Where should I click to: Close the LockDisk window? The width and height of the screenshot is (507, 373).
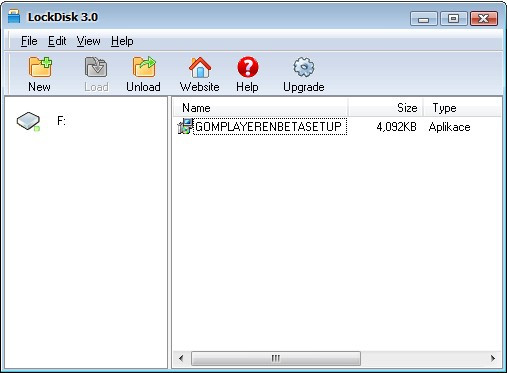[x=484, y=19]
